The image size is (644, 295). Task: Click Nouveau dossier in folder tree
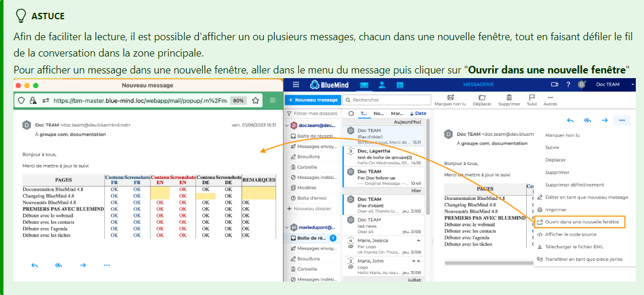tap(309, 209)
